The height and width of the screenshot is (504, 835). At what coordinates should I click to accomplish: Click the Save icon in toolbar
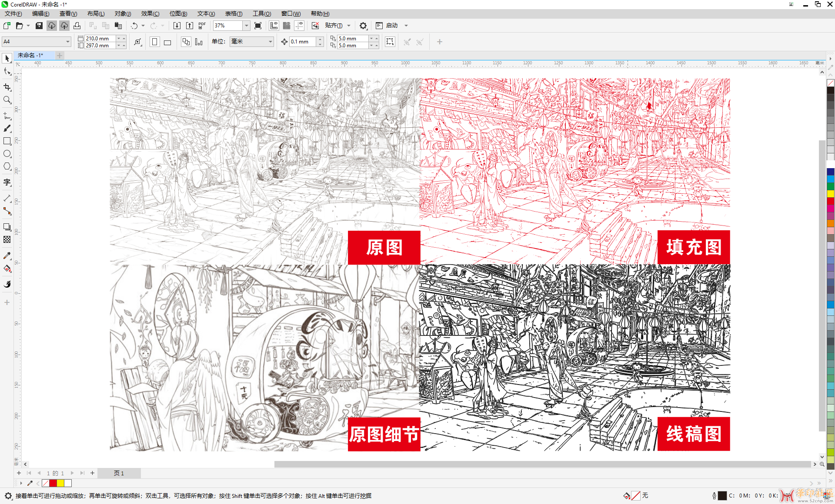[x=39, y=26]
